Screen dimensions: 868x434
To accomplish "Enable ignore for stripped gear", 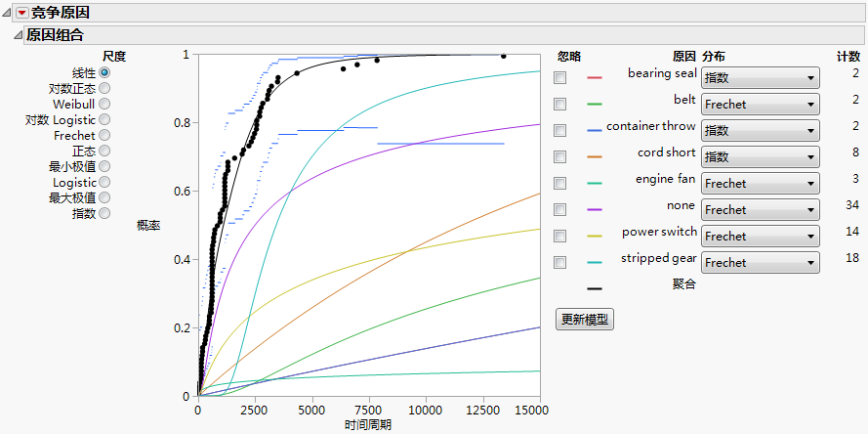I will pos(560,262).
